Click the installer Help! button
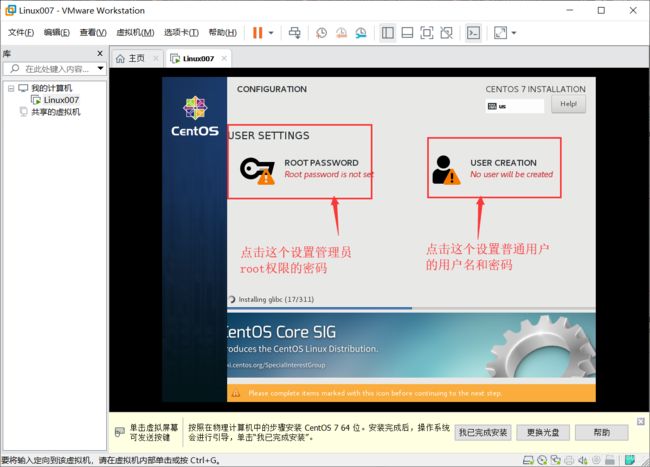The height and width of the screenshot is (467, 650). pos(568,104)
